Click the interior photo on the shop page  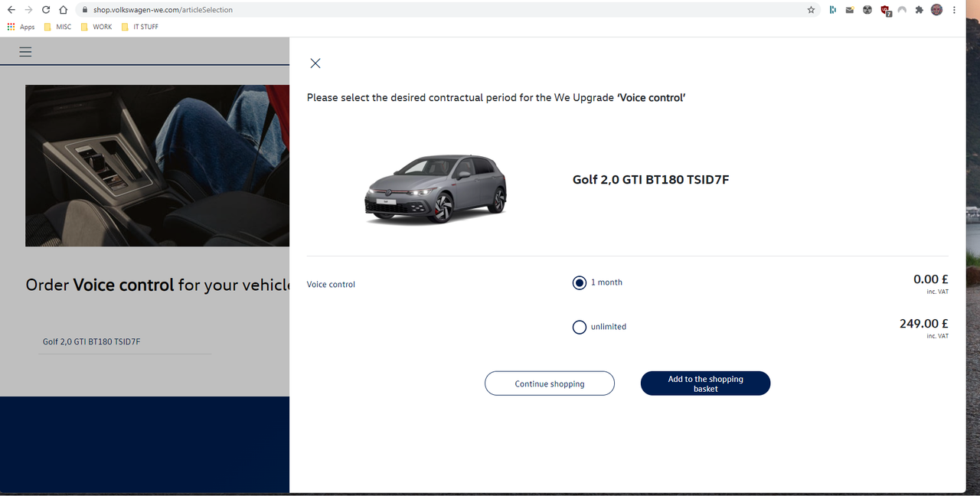pyautogui.click(x=157, y=165)
